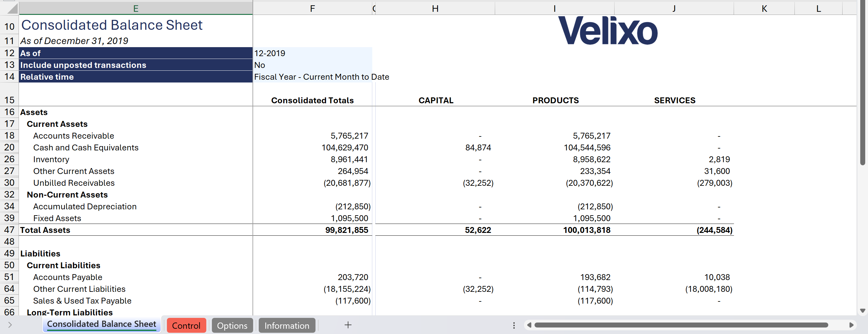Select the Consolidated Balance Sheet tab
The width and height of the screenshot is (868, 334).
(x=101, y=324)
